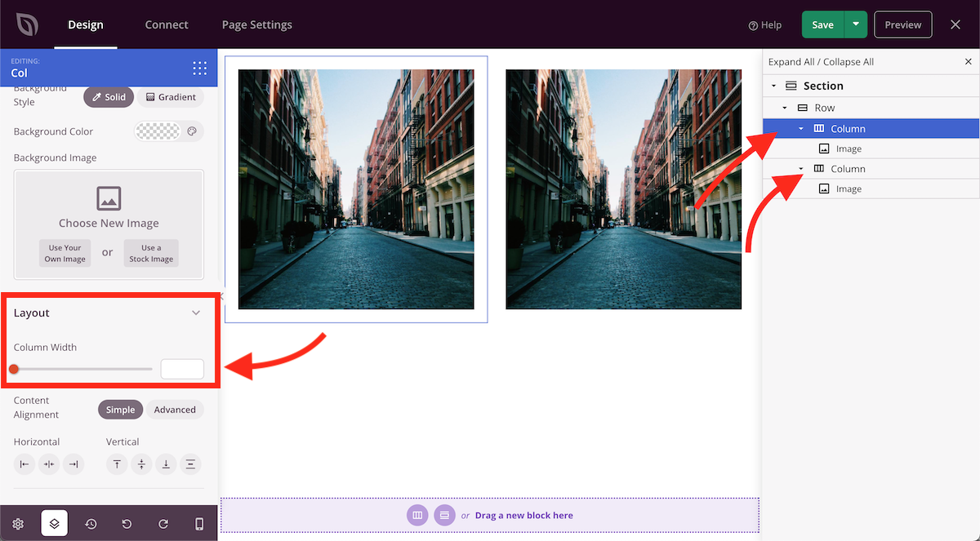
Task: Collapse the second Column tree node
Action: pos(801,169)
